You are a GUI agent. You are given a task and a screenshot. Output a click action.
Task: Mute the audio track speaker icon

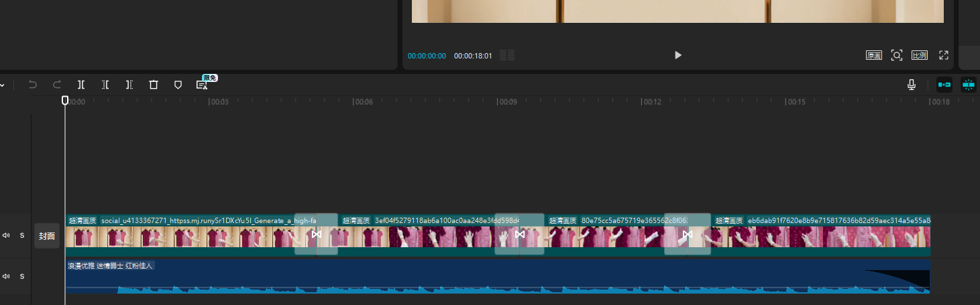tap(6, 276)
